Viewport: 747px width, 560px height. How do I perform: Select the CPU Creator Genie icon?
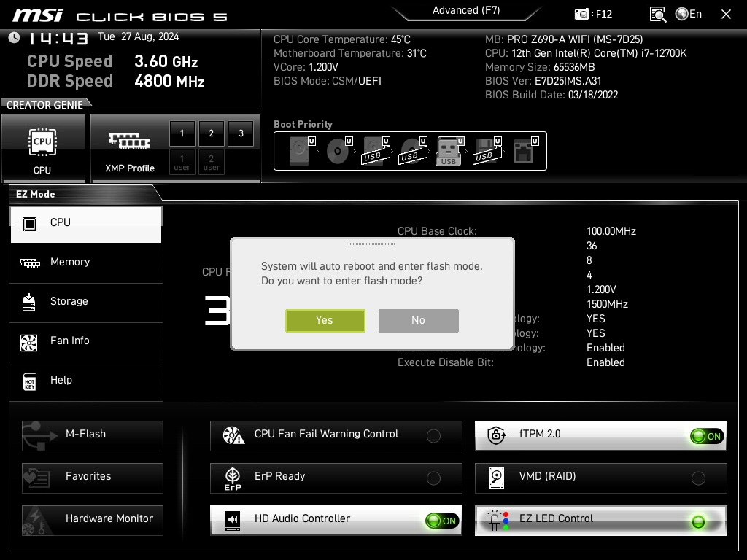(42, 148)
